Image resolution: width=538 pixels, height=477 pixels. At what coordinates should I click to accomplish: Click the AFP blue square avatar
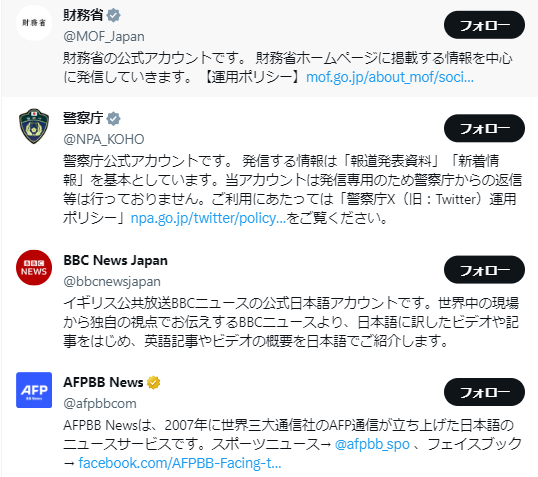click(x=34, y=390)
